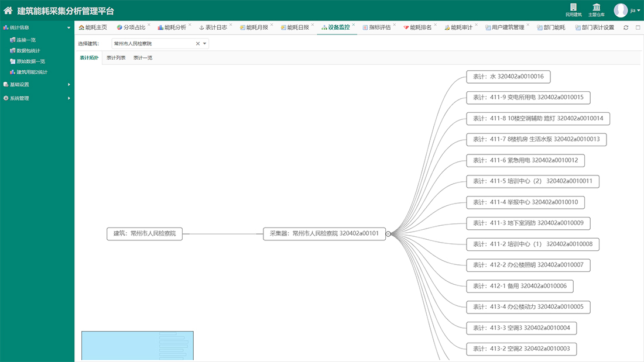Close the 用户建筑管理 tab
This screenshot has width=644, height=362.
(527, 25)
